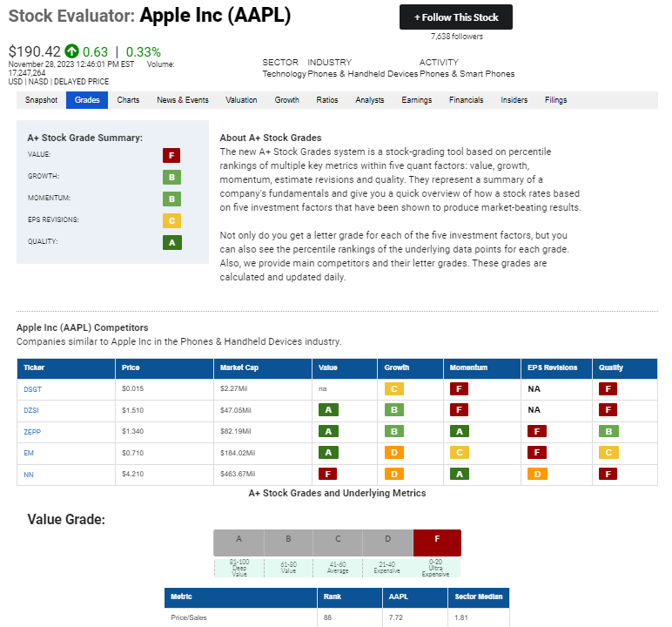Select the C segment of Value Grade scale
Screen dimensions: 672x627
(338, 543)
